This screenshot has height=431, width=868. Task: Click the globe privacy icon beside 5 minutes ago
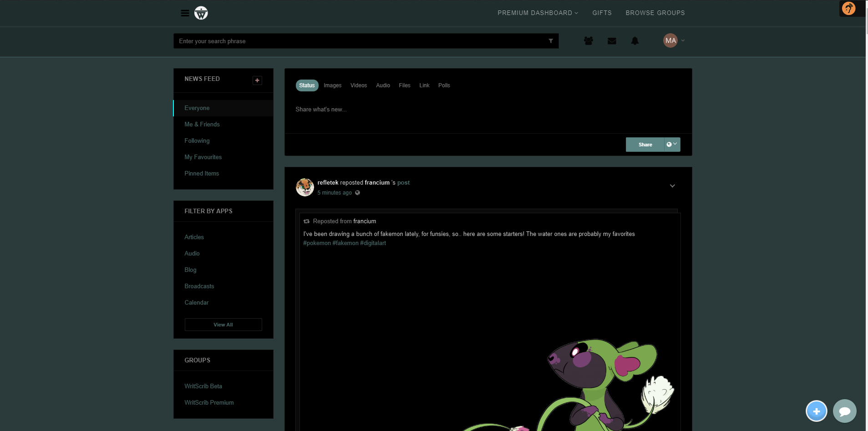click(358, 193)
